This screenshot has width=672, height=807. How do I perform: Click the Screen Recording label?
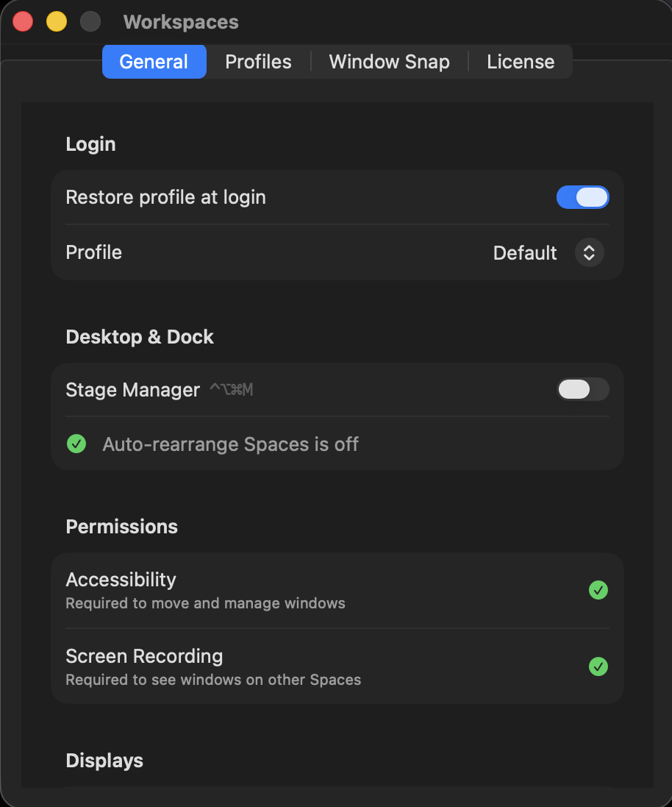pyautogui.click(x=144, y=656)
